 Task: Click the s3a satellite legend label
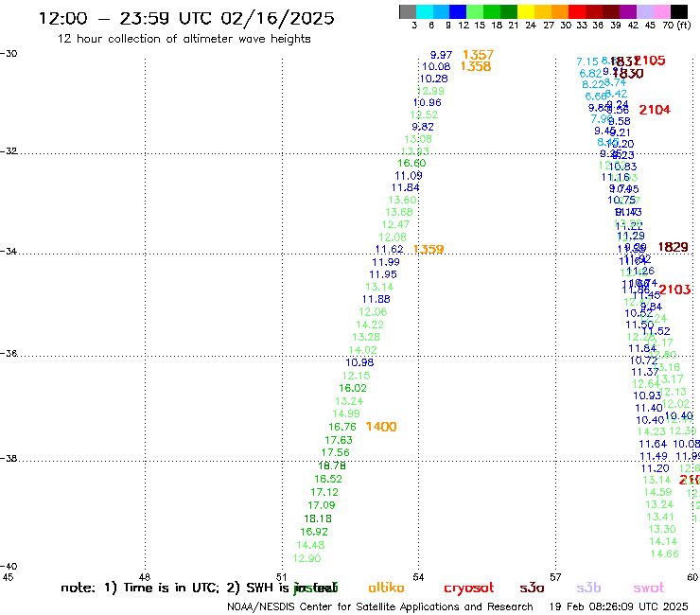click(532, 588)
